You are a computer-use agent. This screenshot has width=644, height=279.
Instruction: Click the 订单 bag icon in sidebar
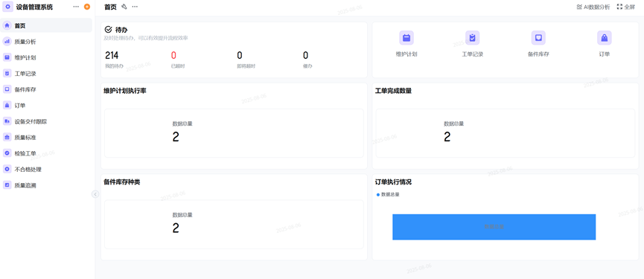click(7, 106)
